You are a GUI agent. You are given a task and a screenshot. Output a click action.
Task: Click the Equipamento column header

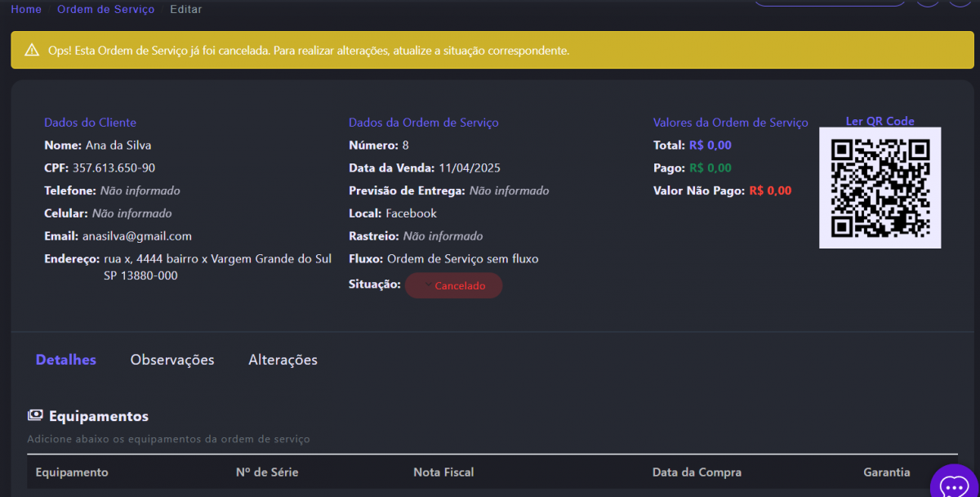click(72, 472)
